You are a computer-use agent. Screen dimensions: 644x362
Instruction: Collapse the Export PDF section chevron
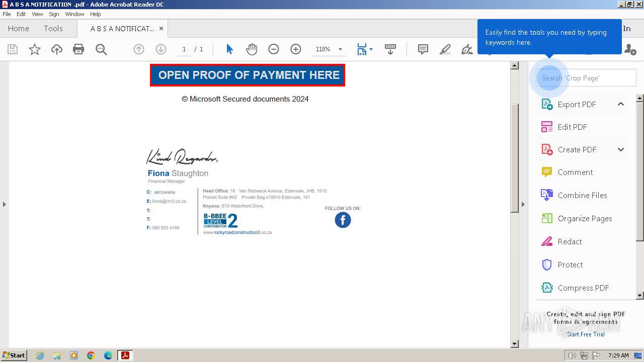coord(621,104)
